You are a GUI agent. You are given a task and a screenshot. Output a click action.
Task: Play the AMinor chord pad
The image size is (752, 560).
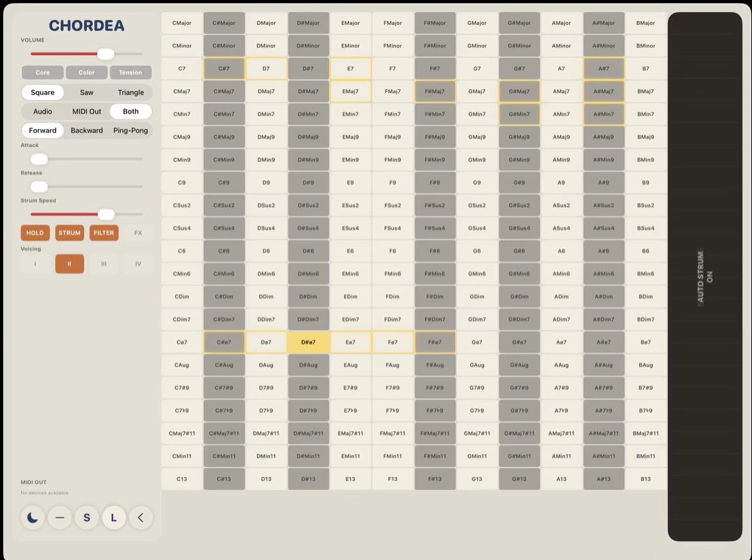(x=561, y=46)
